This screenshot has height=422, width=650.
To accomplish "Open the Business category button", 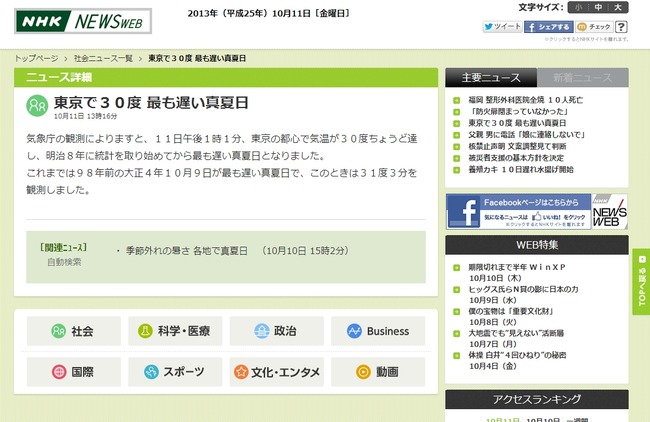I will click(378, 331).
